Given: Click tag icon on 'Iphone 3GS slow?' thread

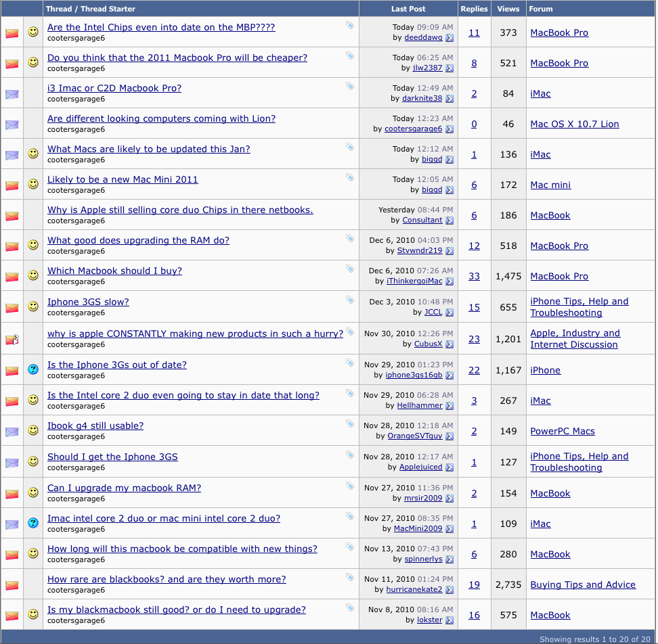Looking at the screenshot, I should 350,300.
